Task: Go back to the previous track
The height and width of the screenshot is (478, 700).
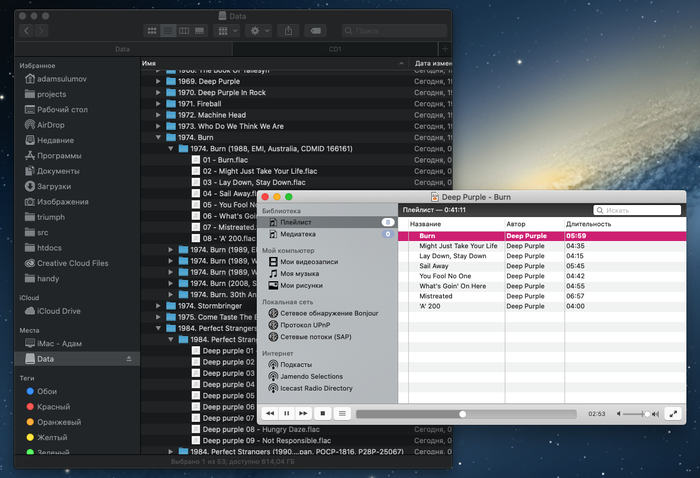Action: [x=270, y=413]
